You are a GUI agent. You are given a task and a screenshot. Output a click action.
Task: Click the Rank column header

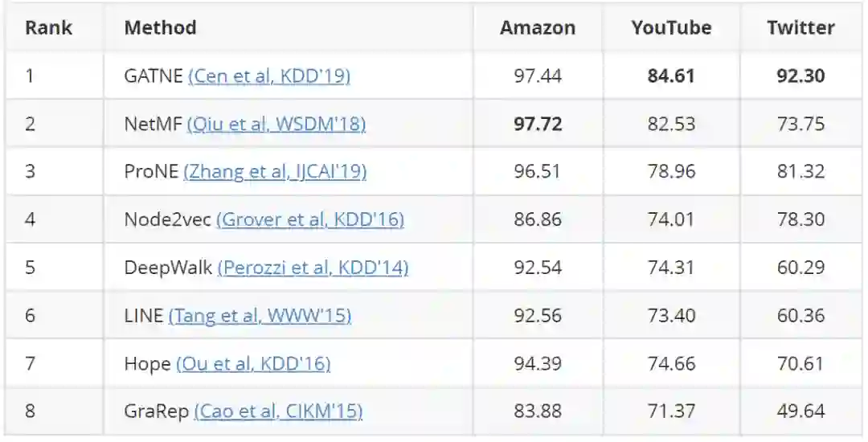48,27
